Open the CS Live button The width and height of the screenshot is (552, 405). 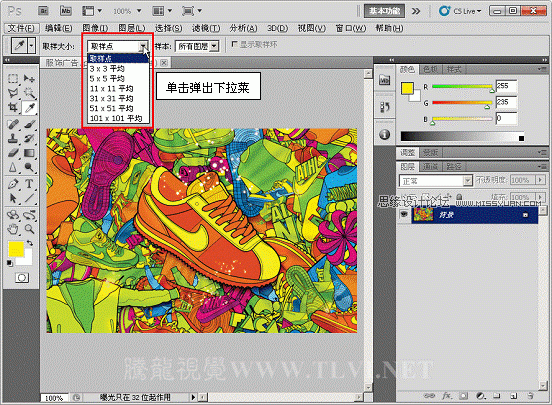point(460,11)
